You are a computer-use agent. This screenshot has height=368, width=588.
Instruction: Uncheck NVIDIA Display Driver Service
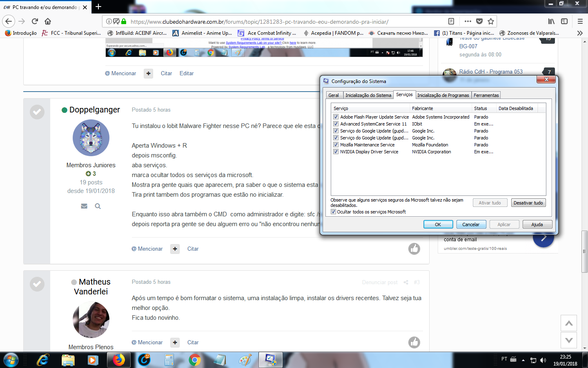(x=336, y=152)
